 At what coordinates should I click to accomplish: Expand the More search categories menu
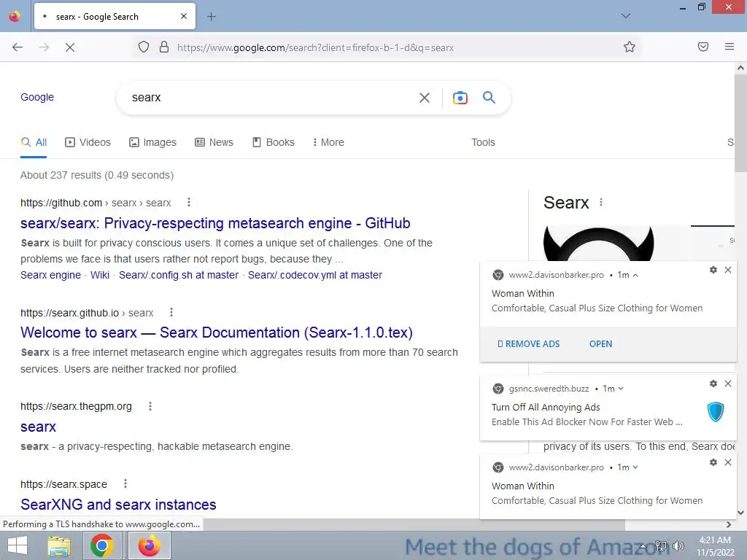pos(328,142)
